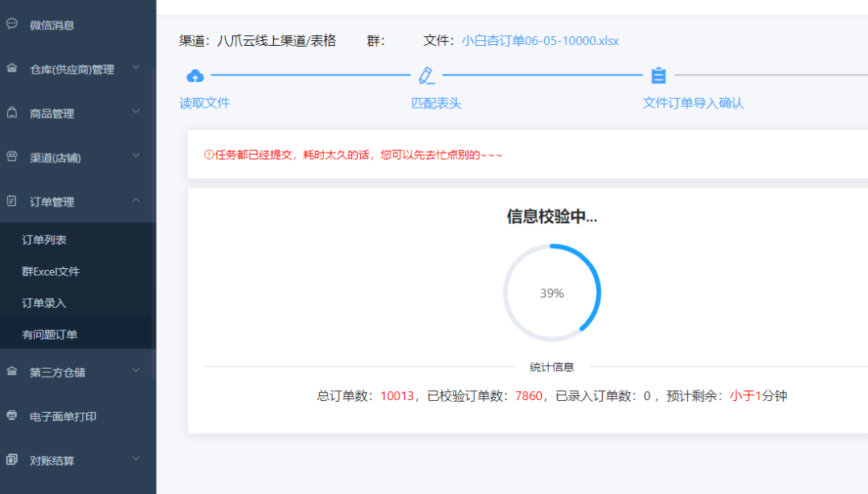Click 渠道：八爪云线上渠道/表格 text
The image size is (868, 494).
tap(257, 41)
